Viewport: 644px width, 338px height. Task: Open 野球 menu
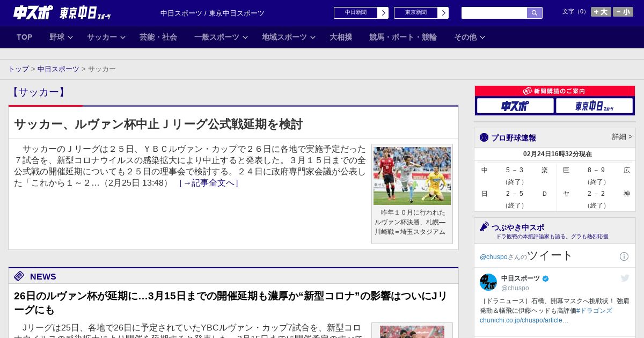tap(57, 37)
